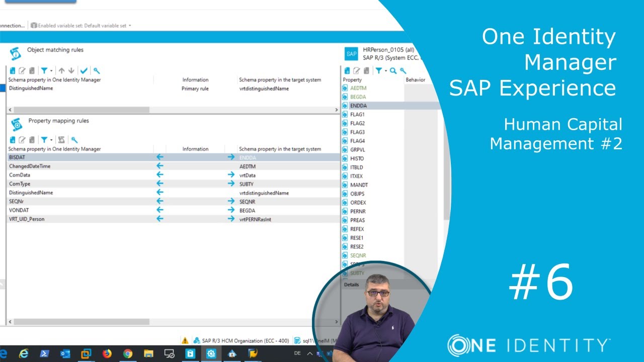The image size is (644, 362).
Task: Add new rule in Object matching rules toolbar
Action: [x=13, y=71]
